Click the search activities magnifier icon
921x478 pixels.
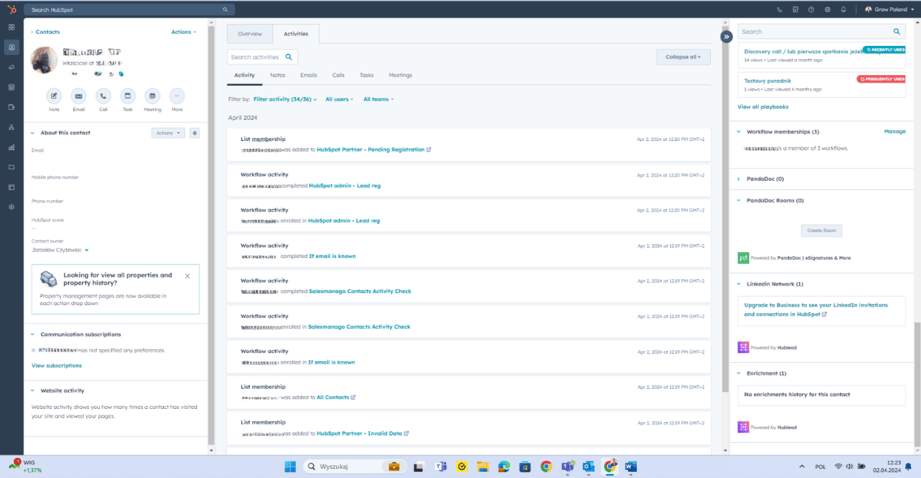pos(289,57)
